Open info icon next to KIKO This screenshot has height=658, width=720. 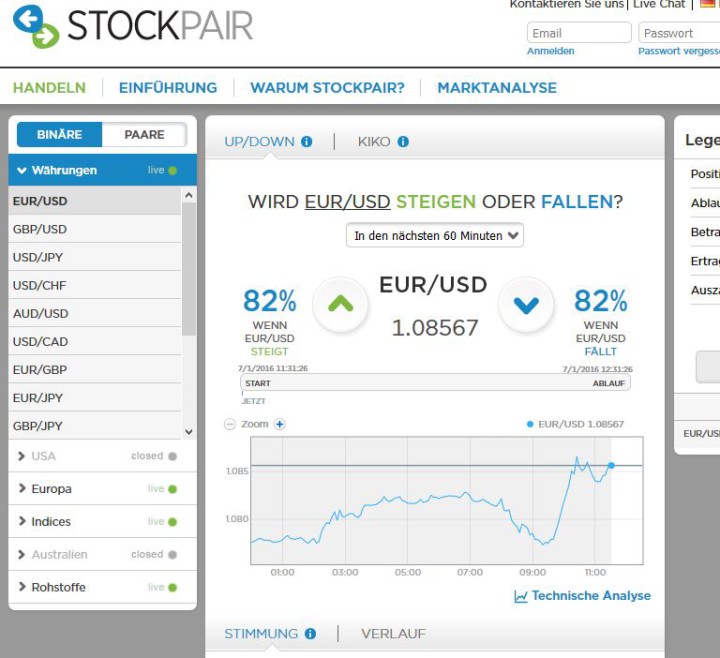[x=403, y=142]
